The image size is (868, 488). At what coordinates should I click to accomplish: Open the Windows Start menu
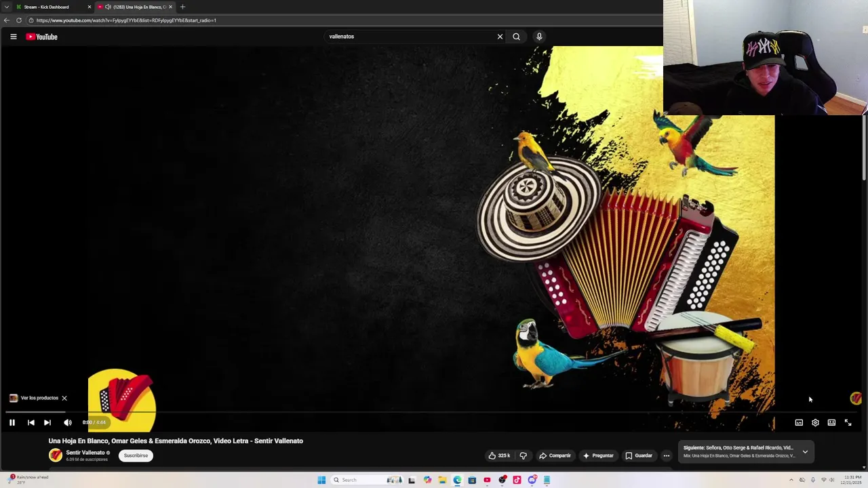(321, 480)
